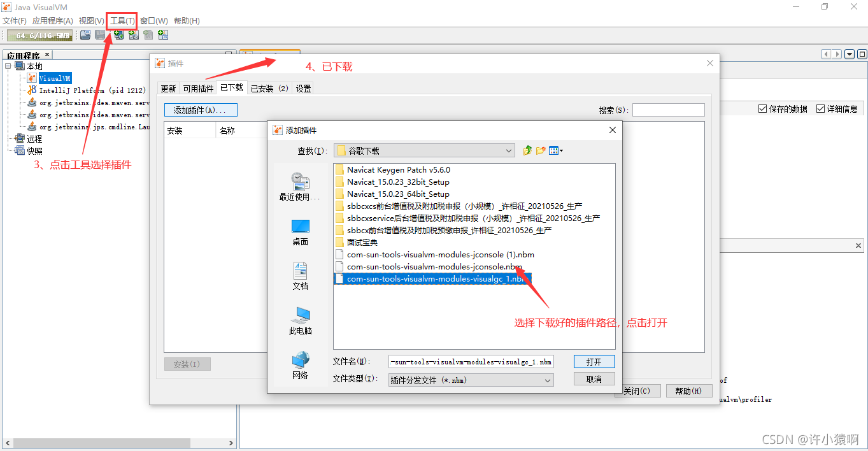Click the Add Application Snapshot toolbar icon
The image size is (868, 451).
(x=163, y=35)
